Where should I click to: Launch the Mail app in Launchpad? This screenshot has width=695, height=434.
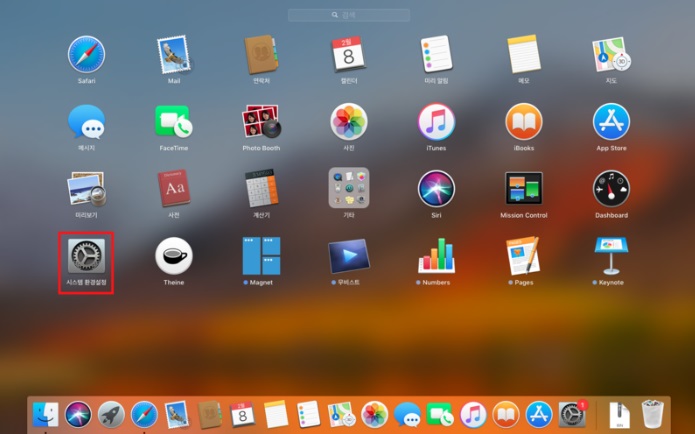(x=174, y=55)
